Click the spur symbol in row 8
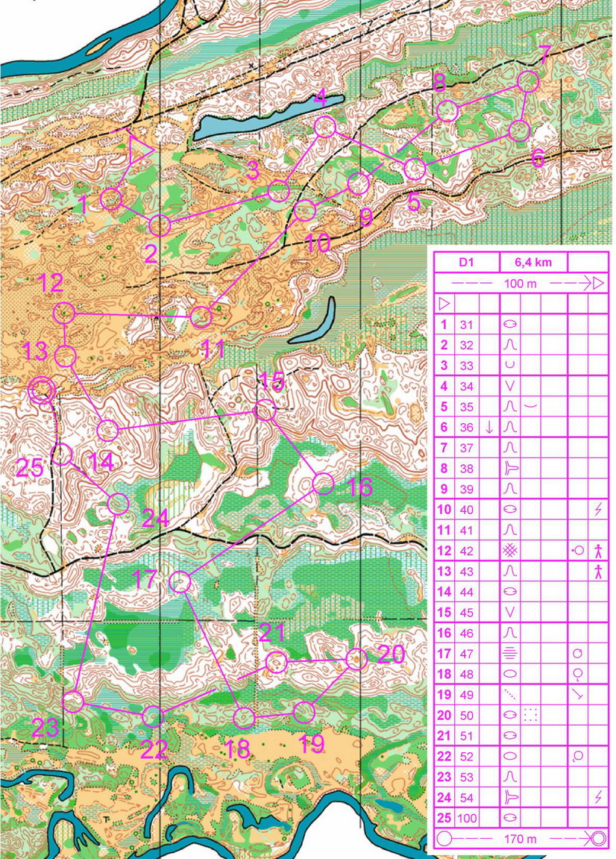The width and height of the screenshot is (616, 859). 510,469
